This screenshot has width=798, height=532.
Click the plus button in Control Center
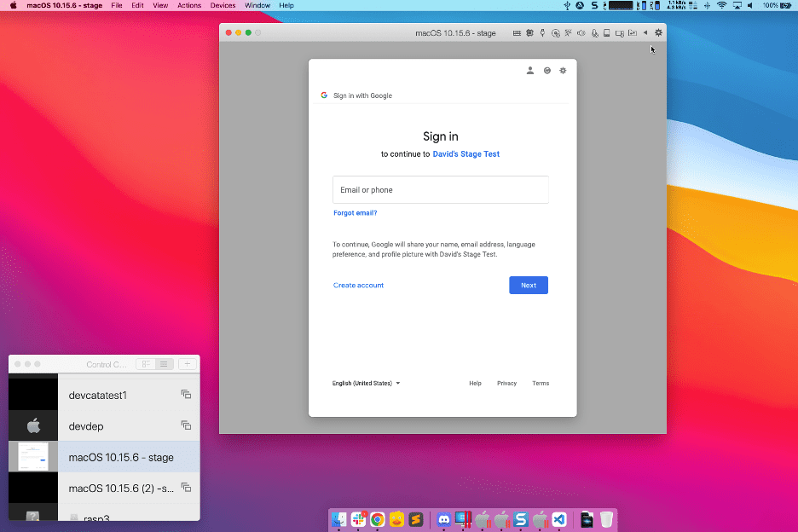click(x=188, y=364)
